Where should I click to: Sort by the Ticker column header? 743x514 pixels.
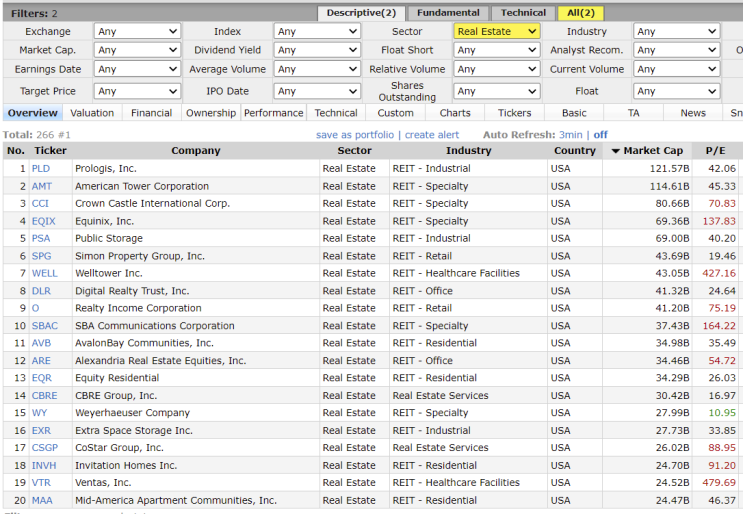pyautogui.click(x=50, y=151)
